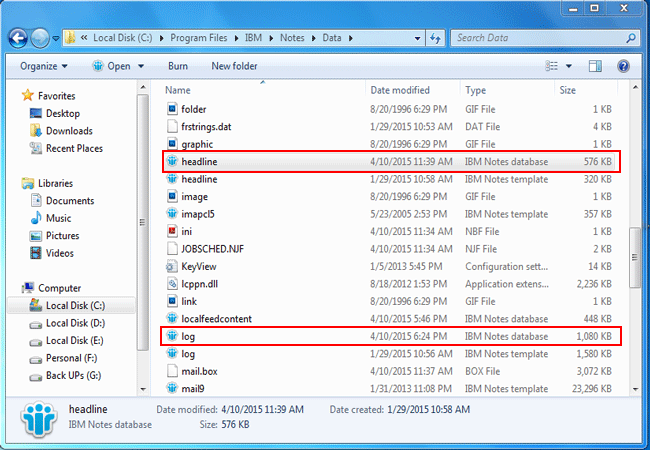The image size is (650, 450).
Task: Select frstrings.dat file icon
Action: (x=172, y=126)
